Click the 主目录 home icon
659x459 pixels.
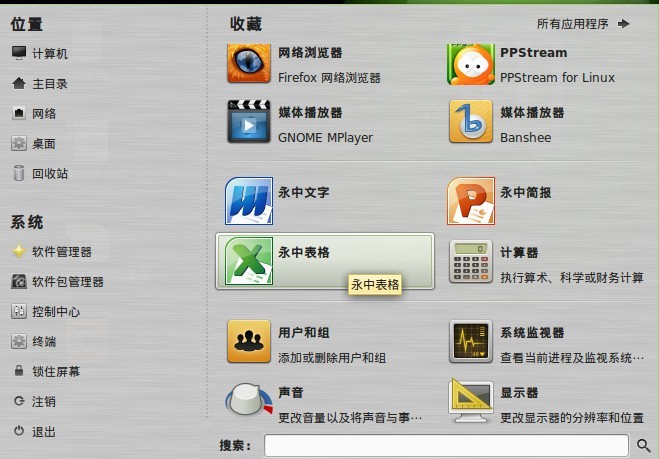click(x=19, y=83)
